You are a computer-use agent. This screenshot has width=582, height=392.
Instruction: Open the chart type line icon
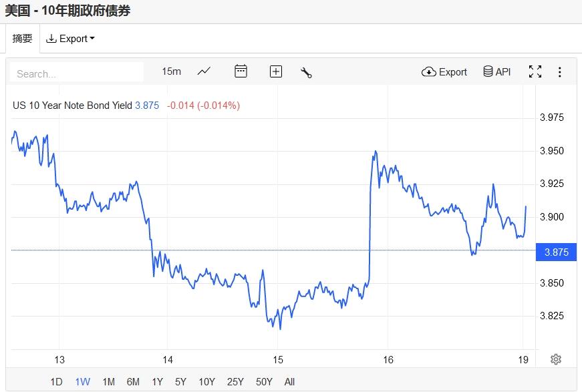click(x=204, y=71)
